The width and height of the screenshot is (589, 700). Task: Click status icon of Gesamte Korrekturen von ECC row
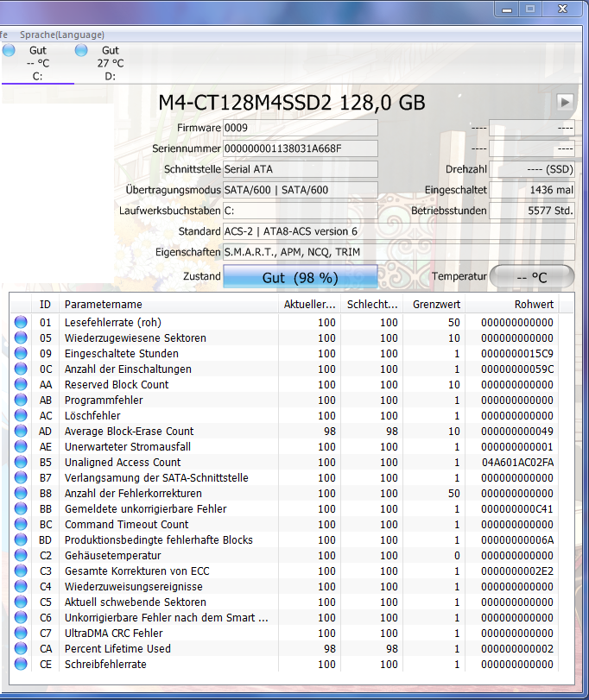pyautogui.click(x=21, y=571)
